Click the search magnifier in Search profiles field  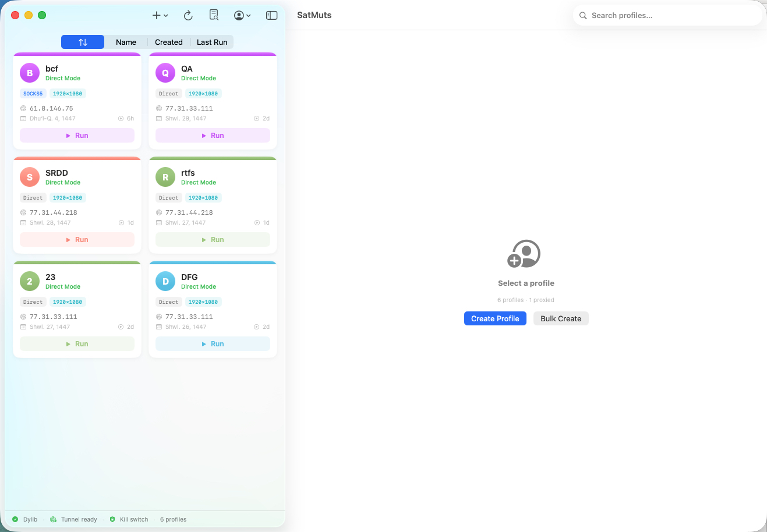[x=583, y=15]
